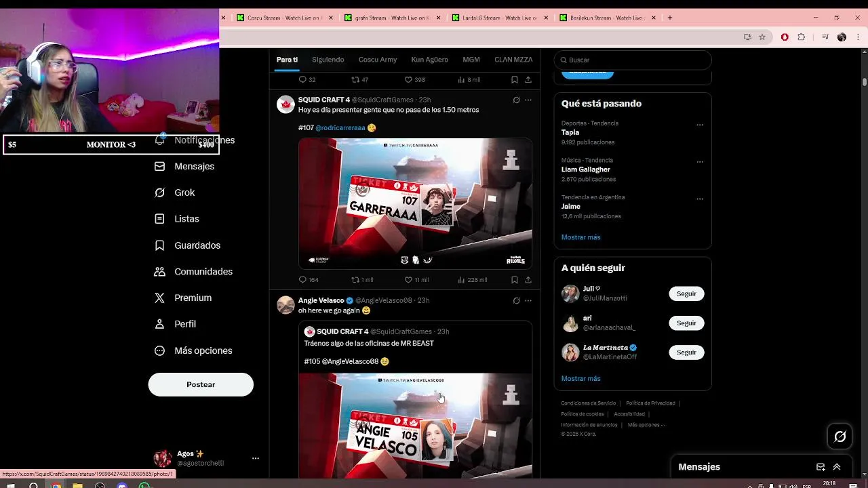Open Más opciones in the sidebar
Screen dimensions: 868x488
[x=193, y=350]
